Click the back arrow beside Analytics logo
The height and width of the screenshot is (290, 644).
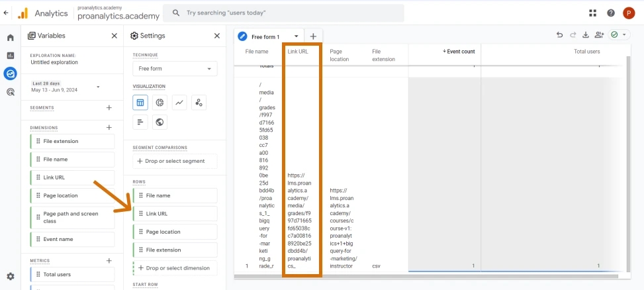pyautogui.click(x=6, y=13)
